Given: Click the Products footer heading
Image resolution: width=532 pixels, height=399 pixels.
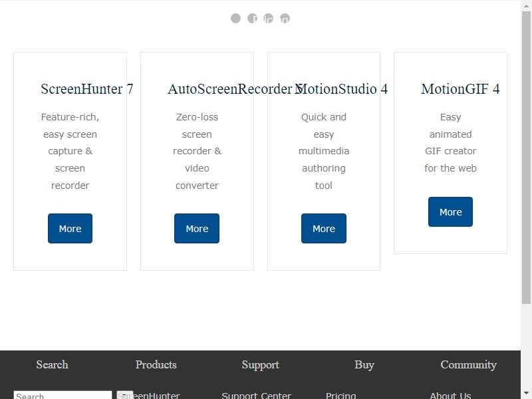Looking at the screenshot, I should click(156, 364).
